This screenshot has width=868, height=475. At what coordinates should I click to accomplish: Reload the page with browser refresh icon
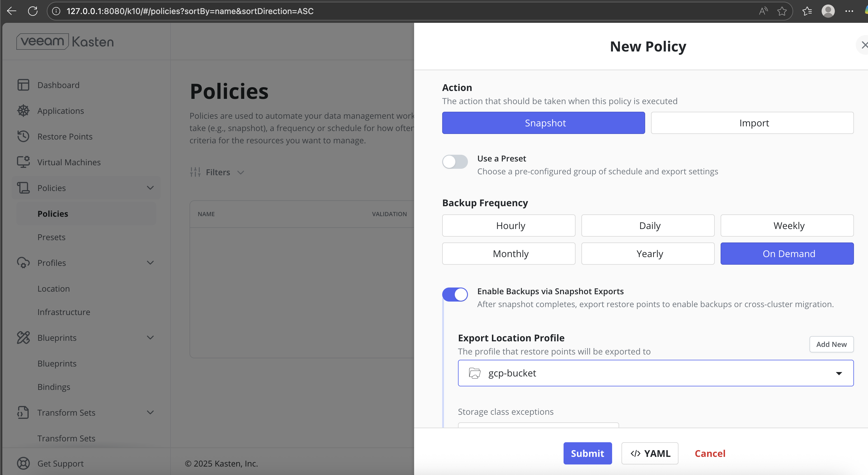click(33, 11)
